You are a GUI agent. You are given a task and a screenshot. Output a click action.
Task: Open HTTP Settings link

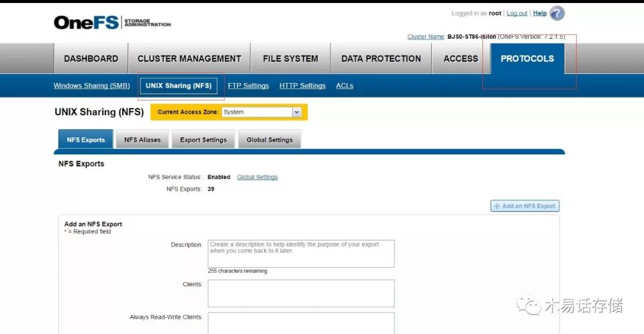302,85
